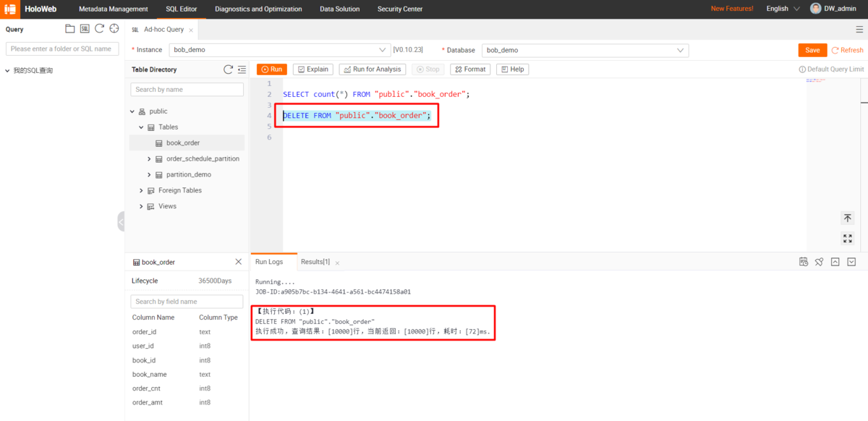Click the Default Query Limit label
This screenshot has width=868, height=421.
[835, 69]
